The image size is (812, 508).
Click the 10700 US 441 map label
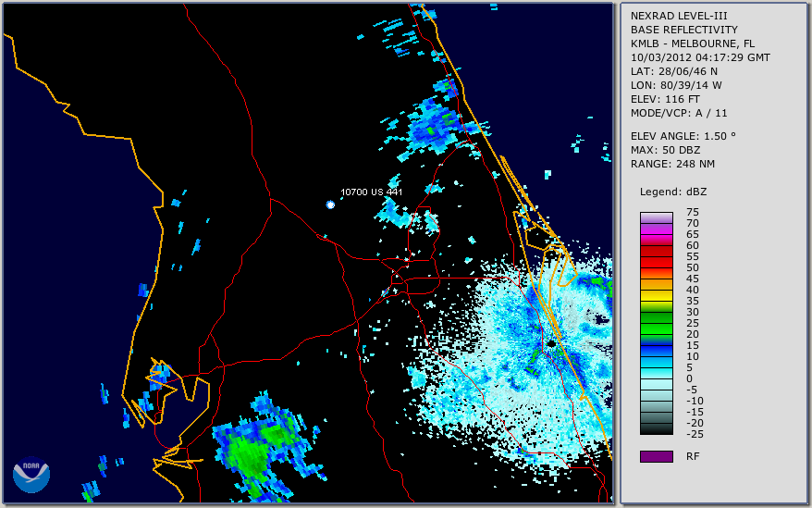click(x=371, y=192)
